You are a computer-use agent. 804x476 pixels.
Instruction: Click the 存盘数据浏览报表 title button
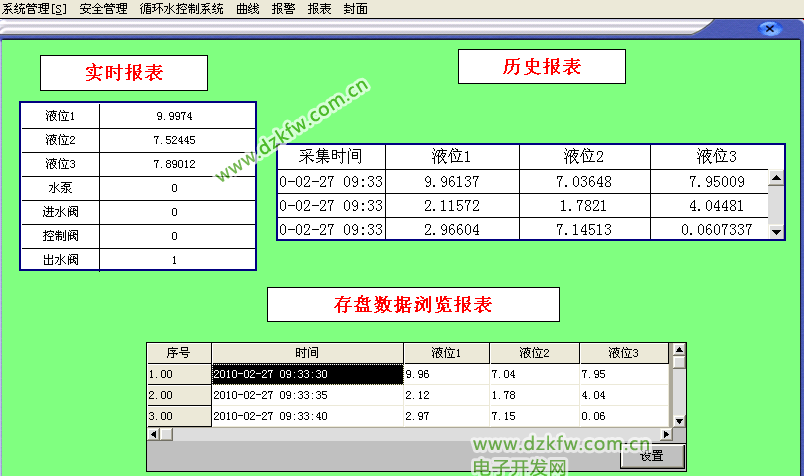(413, 304)
